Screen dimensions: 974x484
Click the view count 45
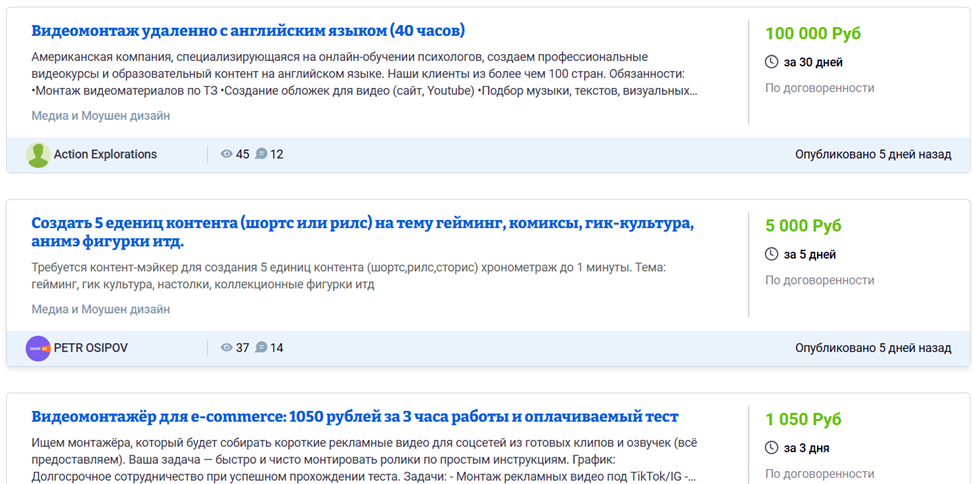(x=242, y=154)
